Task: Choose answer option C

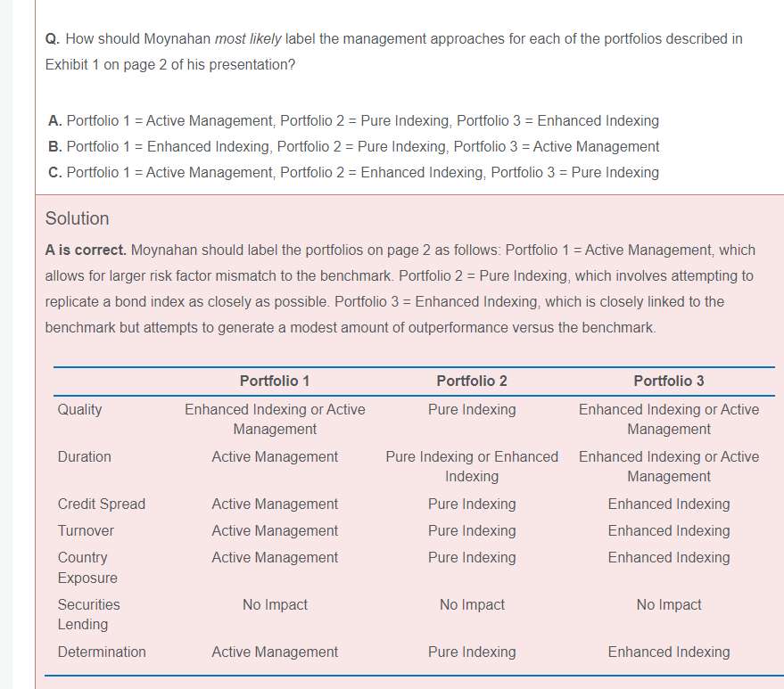Action: coord(353,172)
